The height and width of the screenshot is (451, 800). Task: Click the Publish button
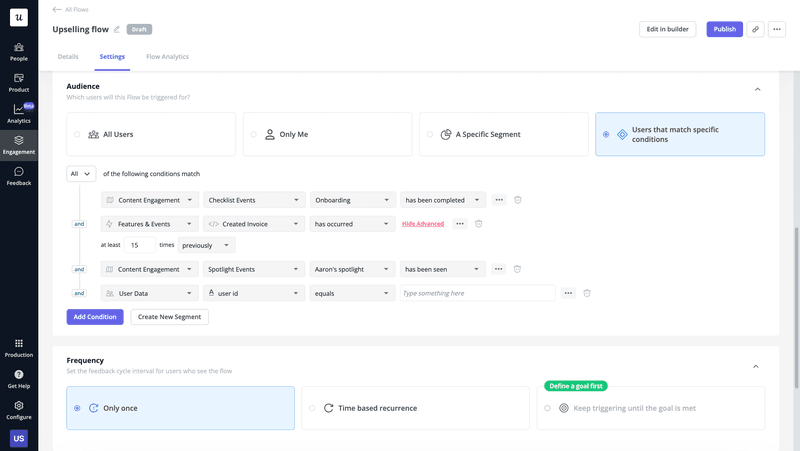coord(724,29)
